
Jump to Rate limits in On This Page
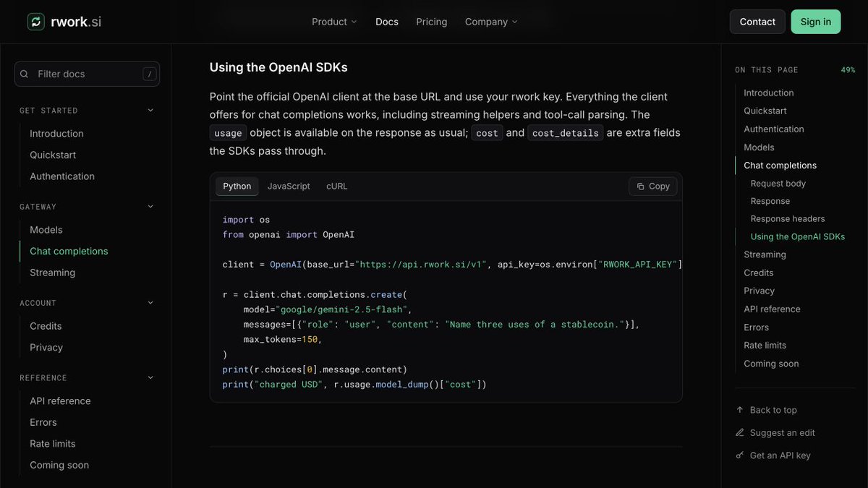(x=765, y=345)
